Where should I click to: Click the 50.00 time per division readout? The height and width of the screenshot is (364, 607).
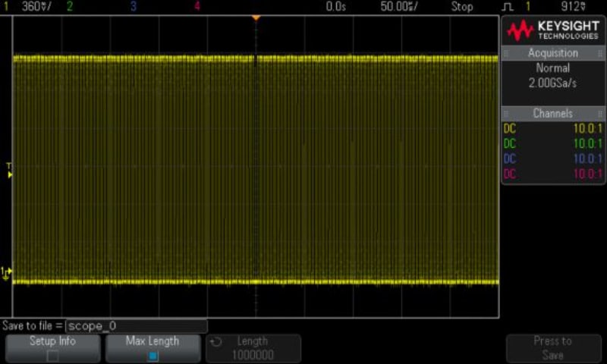click(399, 6)
